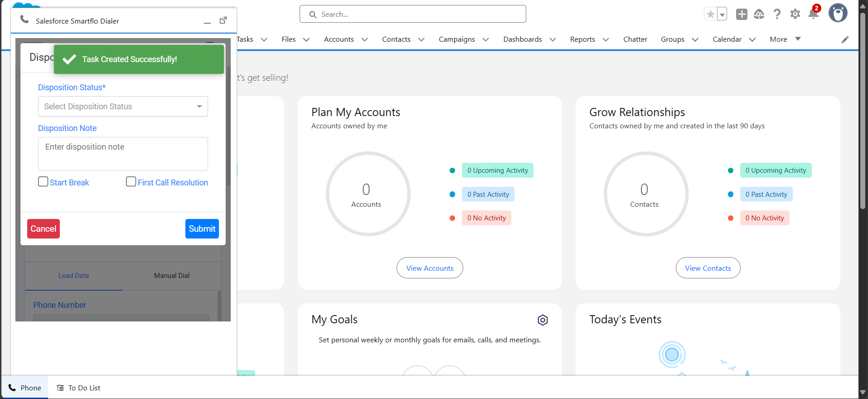Open the To Do List utility item
868x399 pixels.
pyautogui.click(x=78, y=388)
